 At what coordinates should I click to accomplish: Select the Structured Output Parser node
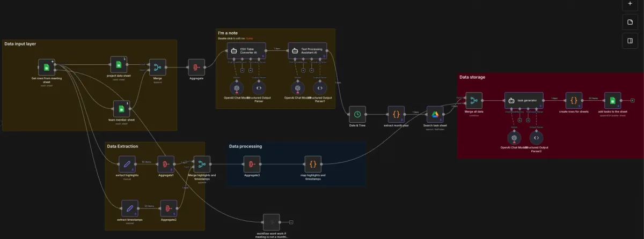[x=259, y=87]
